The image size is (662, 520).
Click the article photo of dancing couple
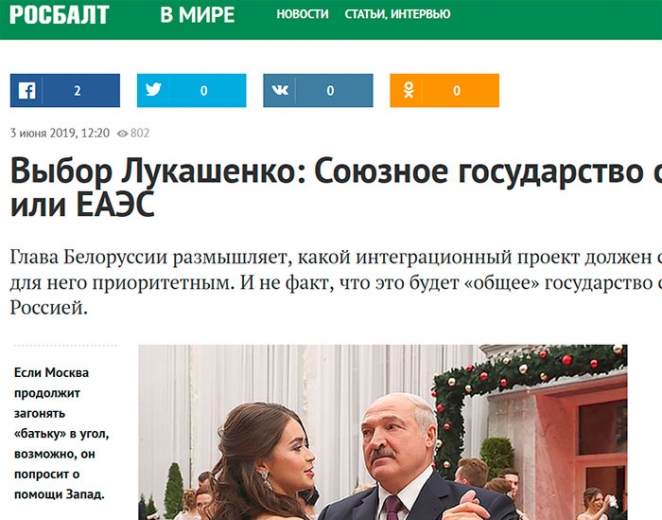pyautogui.click(x=383, y=432)
